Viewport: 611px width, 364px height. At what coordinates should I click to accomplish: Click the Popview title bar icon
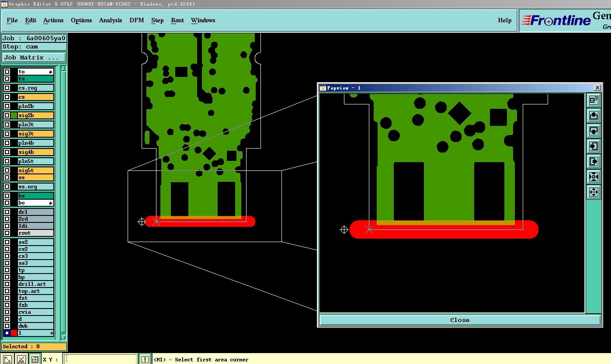323,88
